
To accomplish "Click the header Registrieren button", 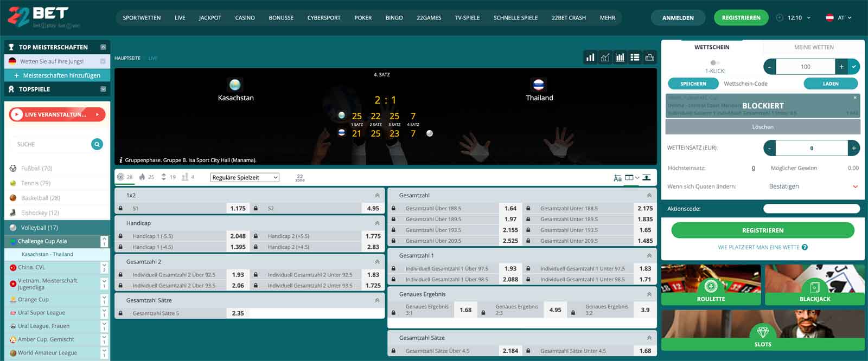I will [x=741, y=18].
